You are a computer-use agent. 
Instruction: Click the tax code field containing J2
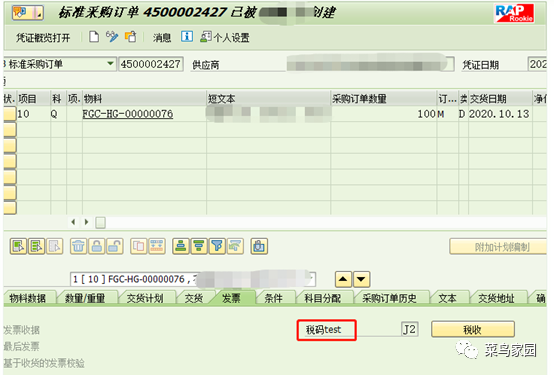tap(410, 329)
